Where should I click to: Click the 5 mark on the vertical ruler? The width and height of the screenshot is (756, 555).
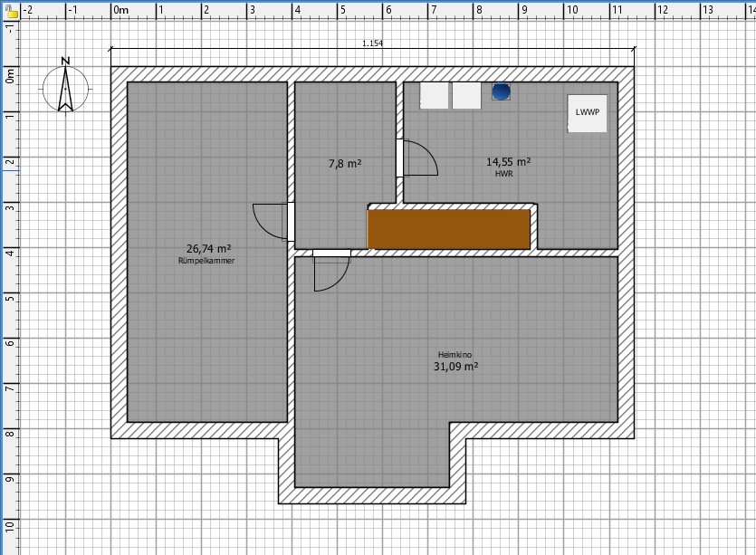tap(9, 296)
